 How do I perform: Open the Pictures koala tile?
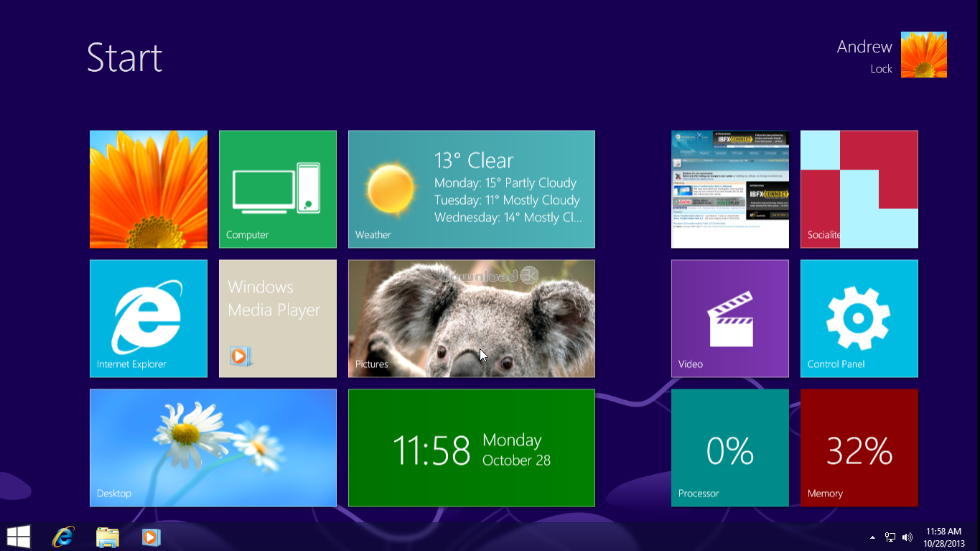coord(471,318)
